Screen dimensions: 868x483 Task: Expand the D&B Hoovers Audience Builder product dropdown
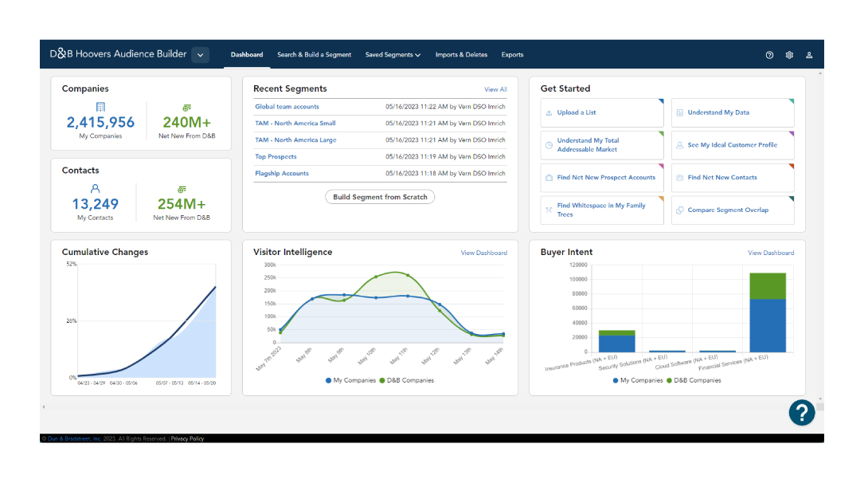coord(201,55)
